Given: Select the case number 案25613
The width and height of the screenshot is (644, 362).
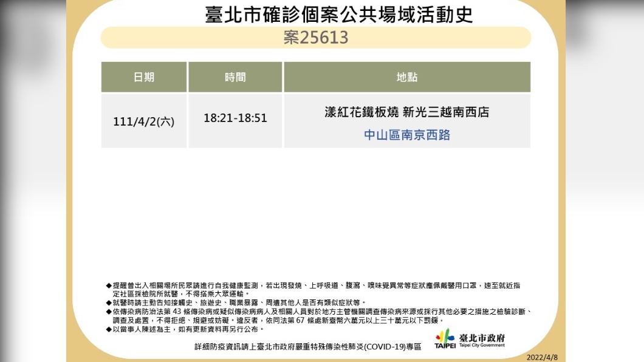Looking at the screenshot, I should point(315,38).
